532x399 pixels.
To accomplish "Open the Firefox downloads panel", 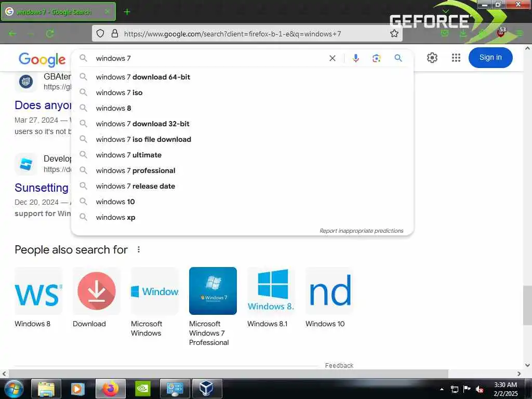I will point(463,33).
